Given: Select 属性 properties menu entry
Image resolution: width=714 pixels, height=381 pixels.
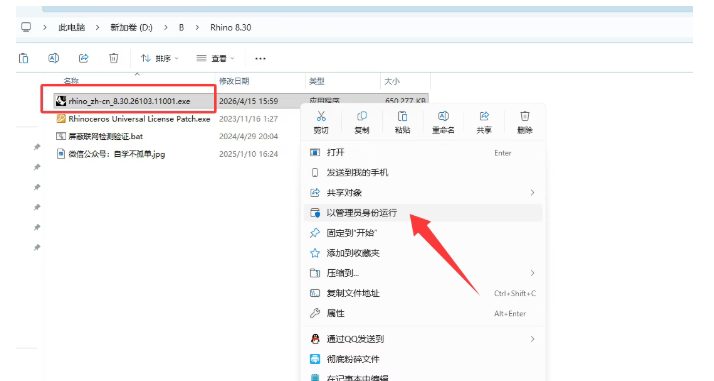Looking at the screenshot, I should point(423,313).
